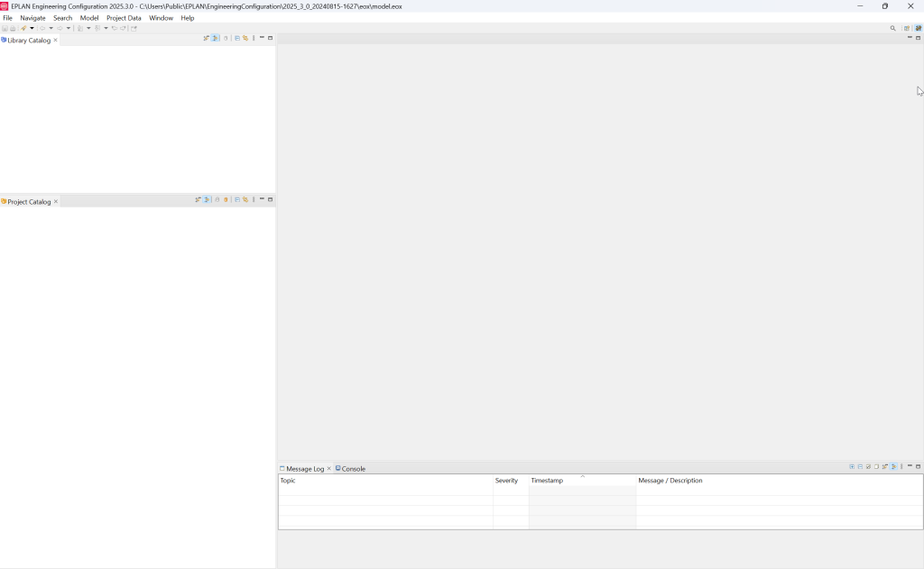Click the Back navigation arrow in toolbar
Screen dimensions: 924x569
(x=42, y=28)
